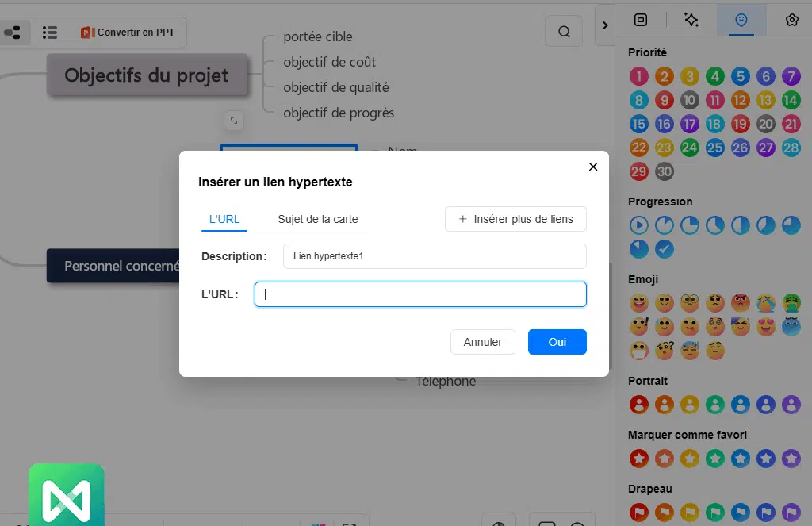812x526 pixels.
Task: Click the yellow star favorite marker
Action: pyautogui.click(x=690, y=459)
